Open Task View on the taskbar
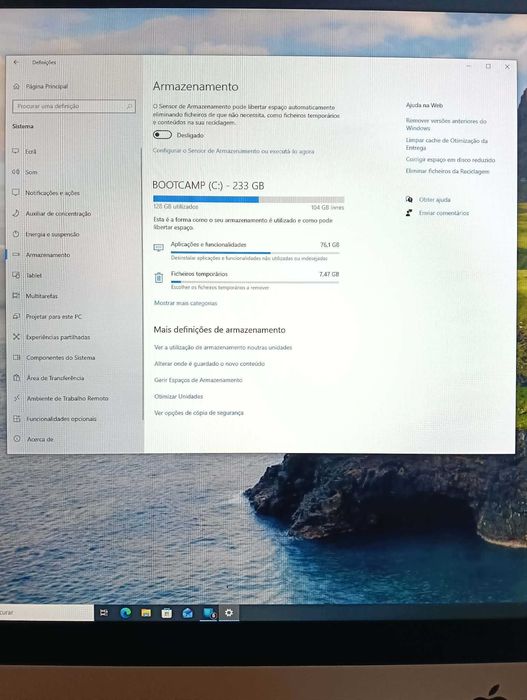This screenshot has width=527, height=700. tap(104, 612)
